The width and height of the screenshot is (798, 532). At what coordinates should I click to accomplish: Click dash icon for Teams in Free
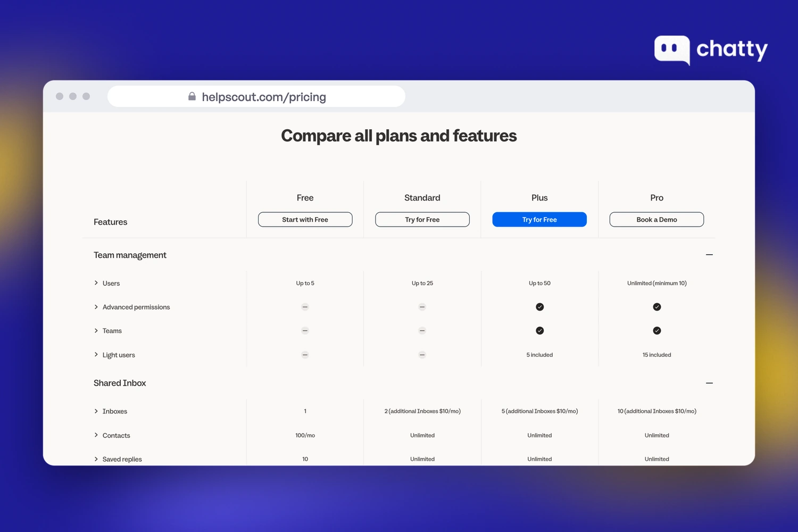point(305,331)
